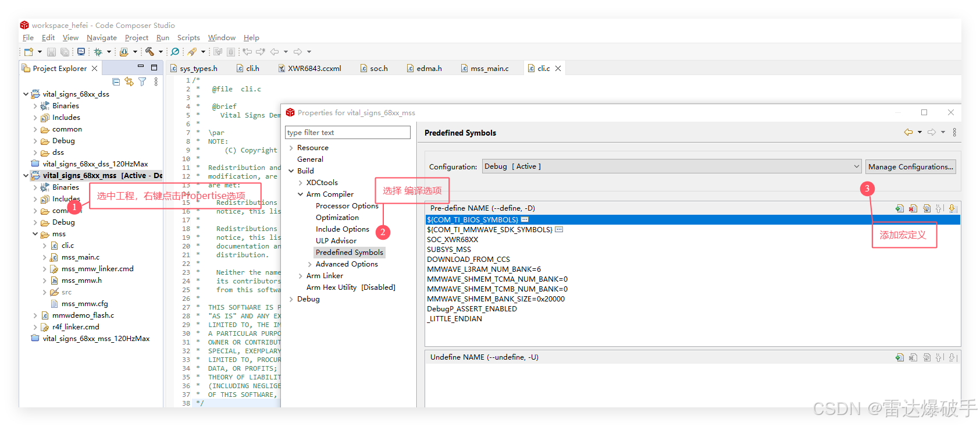Screen dimensions: 980x426
Task: Close the cli.c editor tab
Action: 558,69
